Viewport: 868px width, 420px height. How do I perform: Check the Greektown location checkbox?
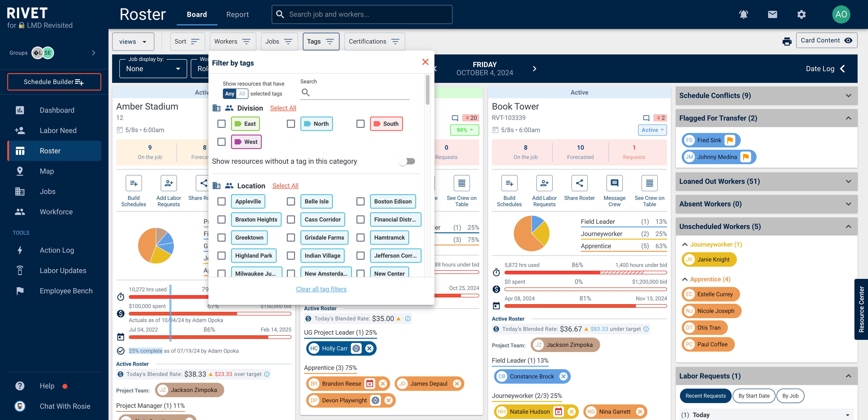221,237
